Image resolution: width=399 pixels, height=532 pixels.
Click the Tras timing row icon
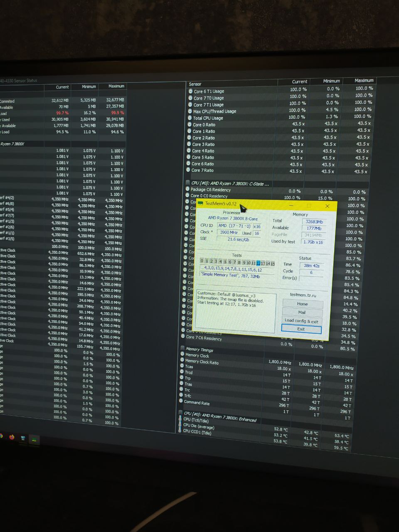[x=181, y=383]
